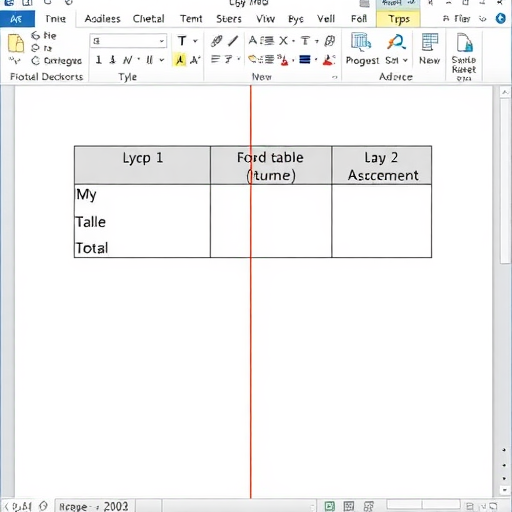
Task: Toggle the bold 1 formatting button
Action: (98, 60)
